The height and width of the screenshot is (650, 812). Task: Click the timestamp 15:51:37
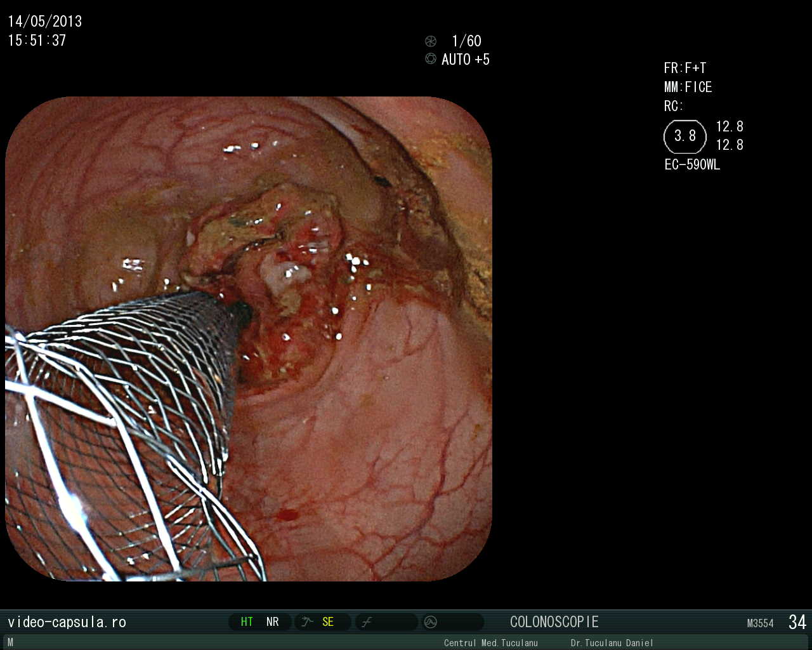point(37,41)
